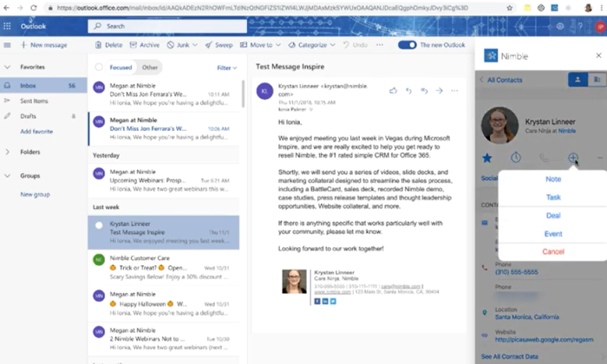
Task: Select the Krystan Linneer message checkbox circle
Action: [99, 225]
